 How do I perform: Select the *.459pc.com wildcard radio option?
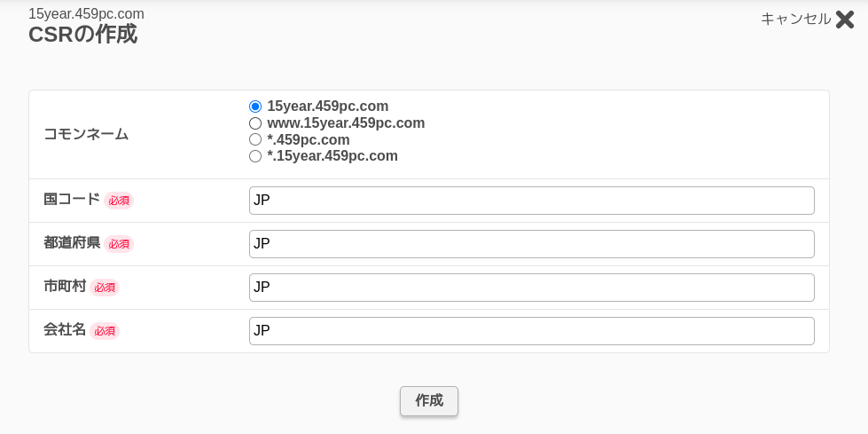click(x=255, y=140)
